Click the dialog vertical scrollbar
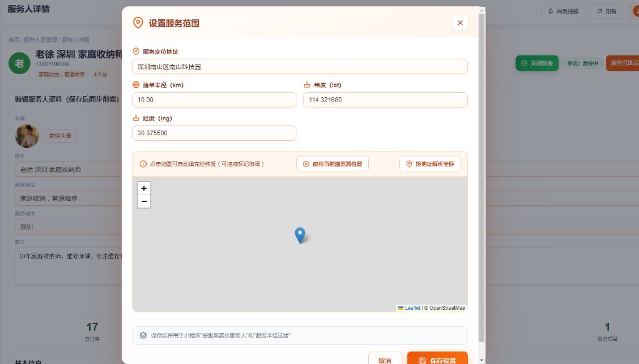 pos(482,178)
